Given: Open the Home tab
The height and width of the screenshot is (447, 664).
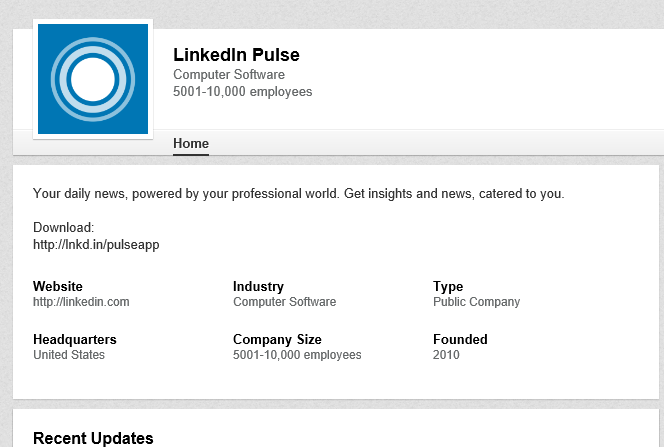Looking at the screenshot, I should point(191,143).
